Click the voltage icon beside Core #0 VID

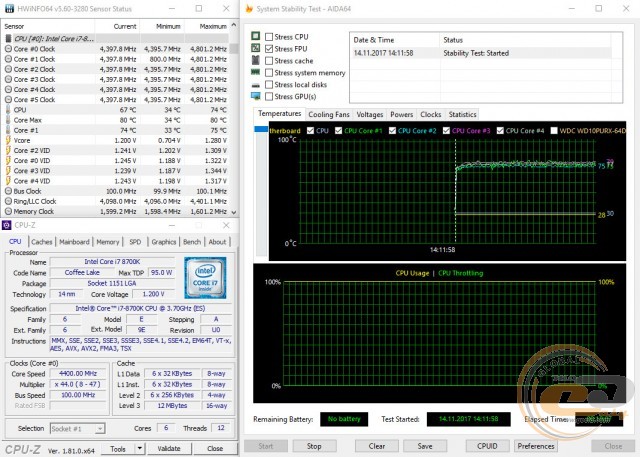click(x=8, y=161)
